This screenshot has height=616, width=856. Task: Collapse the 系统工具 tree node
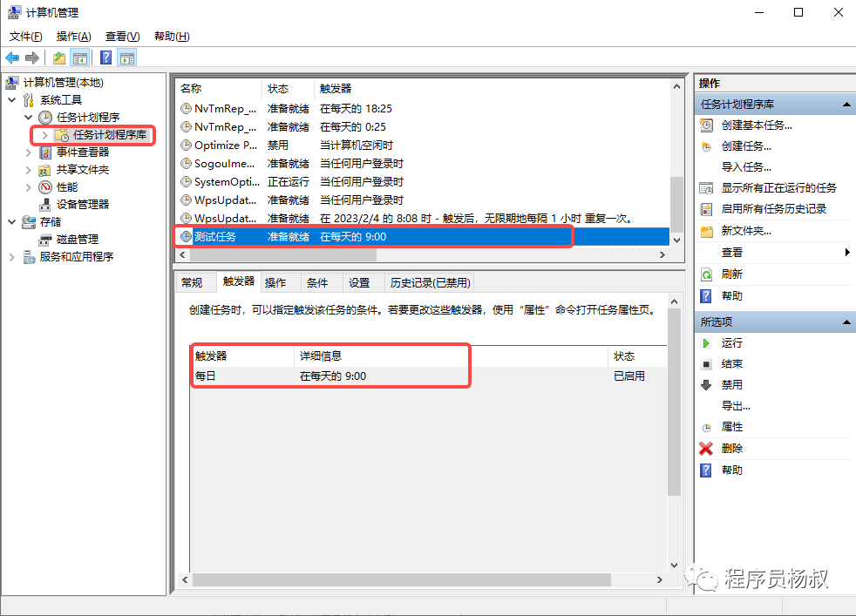[12, 100]
